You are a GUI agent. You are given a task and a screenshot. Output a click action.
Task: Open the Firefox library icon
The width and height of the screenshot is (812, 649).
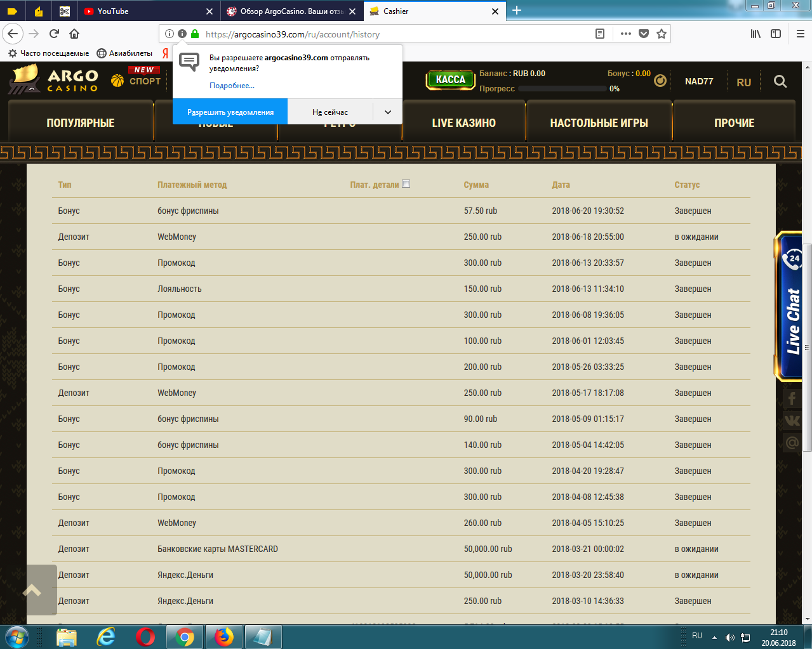(x=755, y=34)
